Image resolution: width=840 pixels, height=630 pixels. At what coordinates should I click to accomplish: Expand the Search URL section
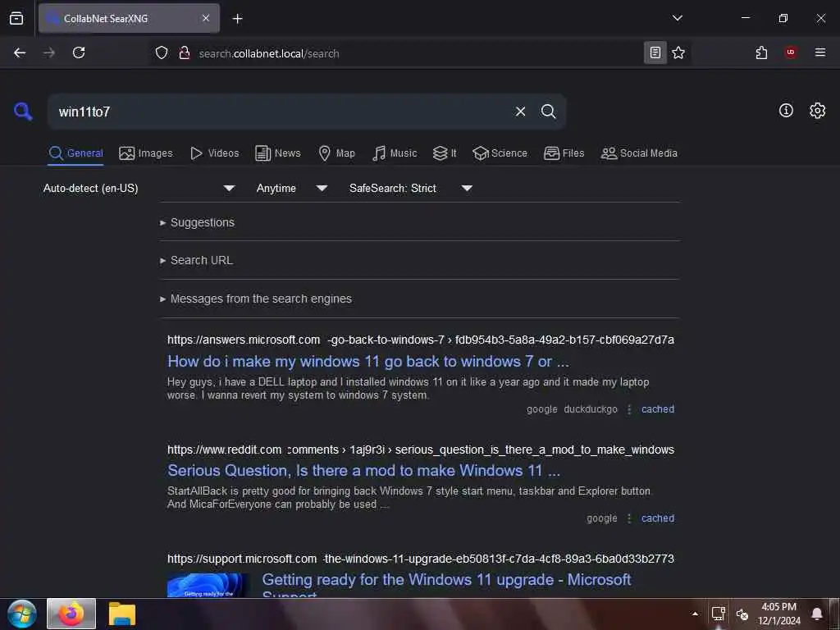196,260
